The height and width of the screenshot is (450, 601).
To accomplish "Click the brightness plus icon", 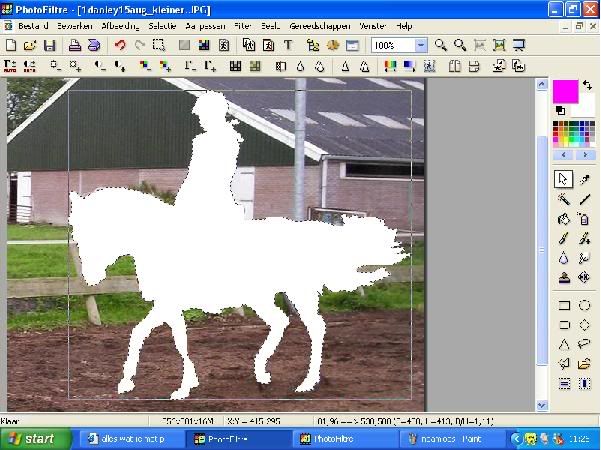I will point(75,66).
